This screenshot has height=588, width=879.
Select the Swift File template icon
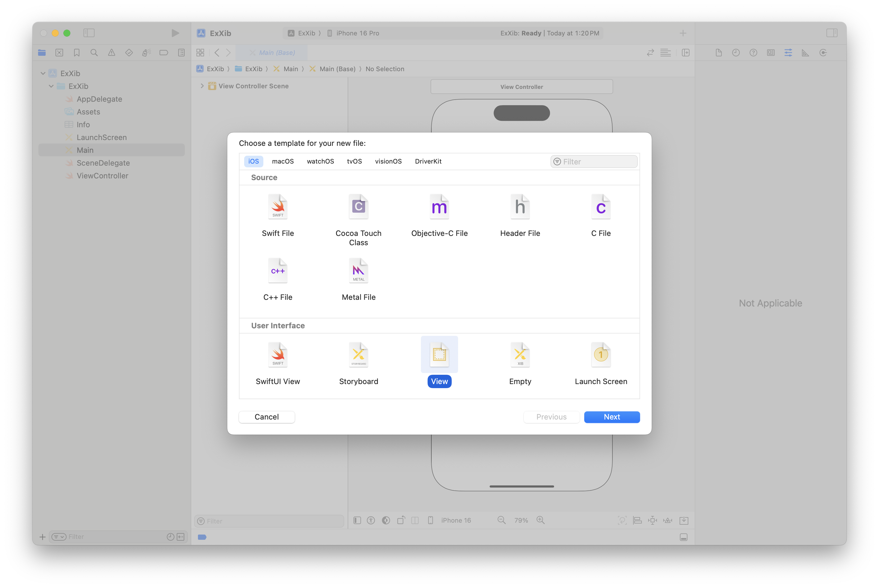(x=278, y=207)
